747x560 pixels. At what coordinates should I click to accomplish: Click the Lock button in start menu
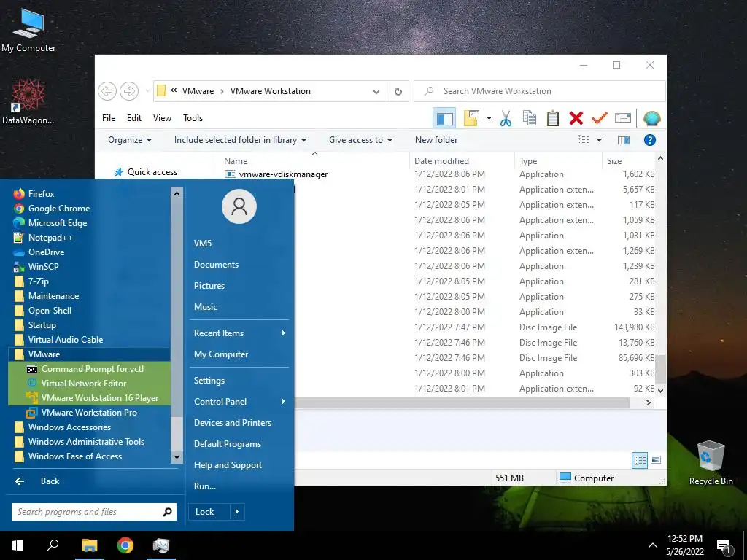tap(209, 512)
